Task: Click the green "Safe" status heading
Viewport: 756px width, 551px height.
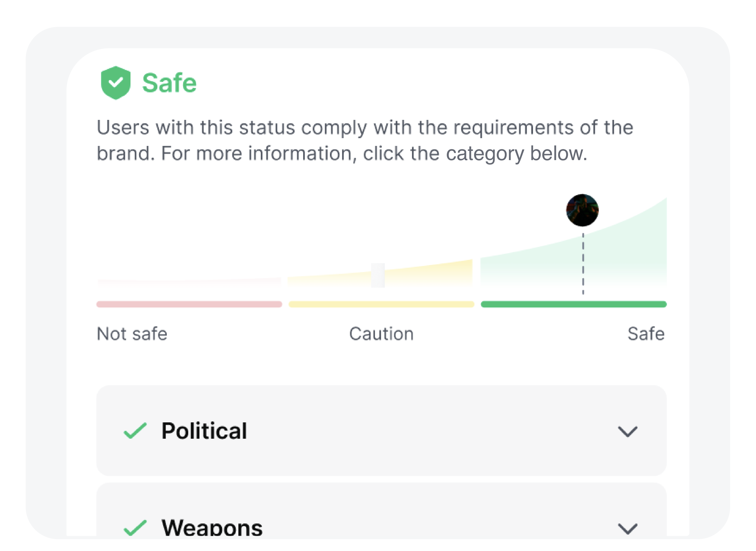Action: (169, 83)
